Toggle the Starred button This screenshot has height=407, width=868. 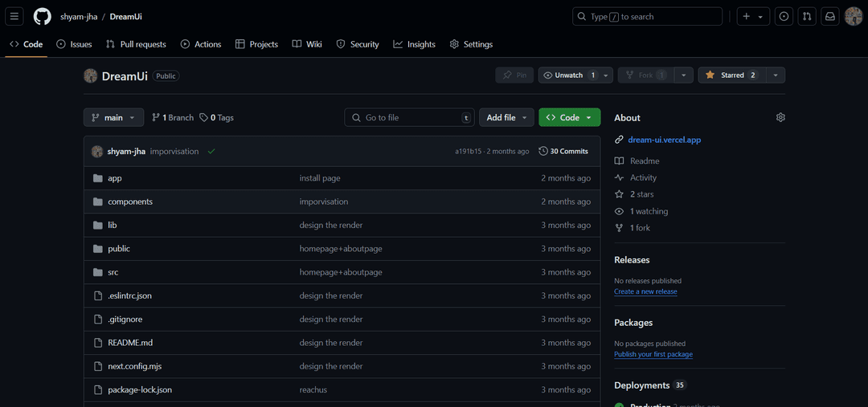coord(732,75)
